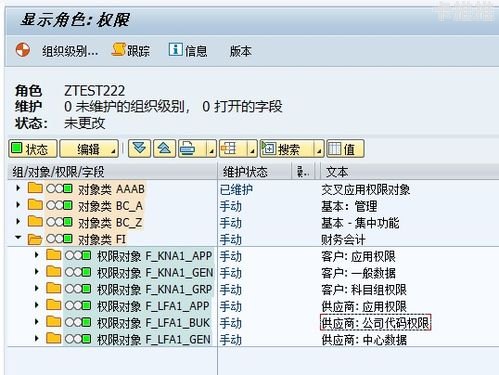Click traffic light status of F_KNA1_GRP

click(78, 289)
